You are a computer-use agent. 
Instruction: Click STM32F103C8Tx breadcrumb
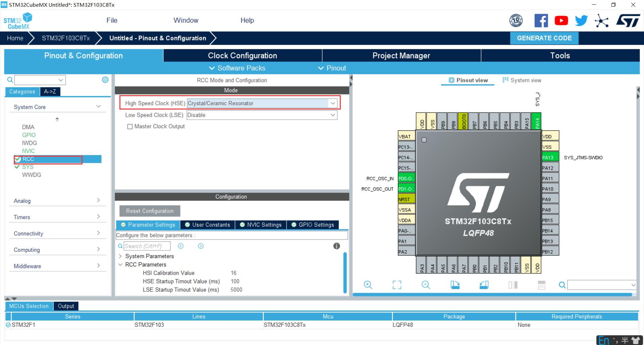click(66, 38)
